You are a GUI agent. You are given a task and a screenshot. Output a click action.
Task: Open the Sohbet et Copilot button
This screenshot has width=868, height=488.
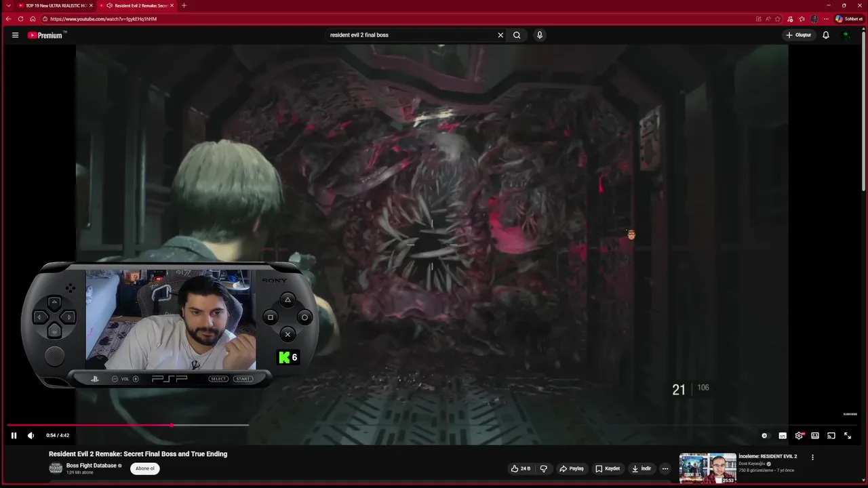tap(849, 19)
